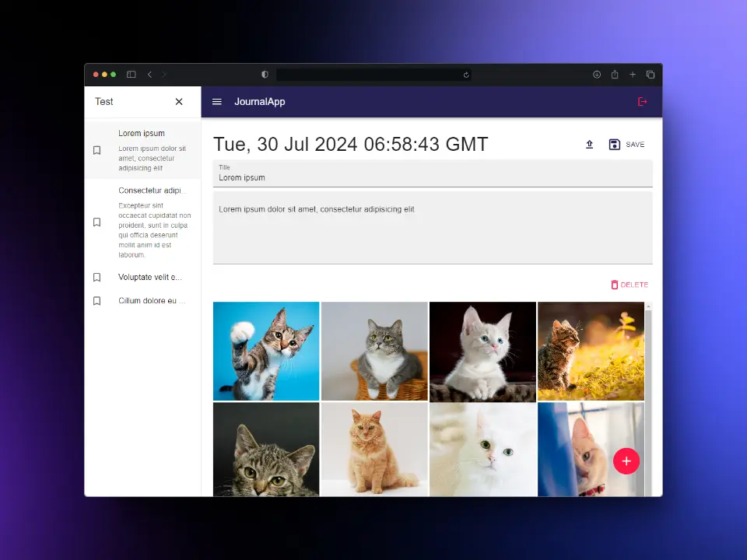Open the white kitten photo thumbnail
Viewport: 747px width, 560px height.
pos(482,351)
